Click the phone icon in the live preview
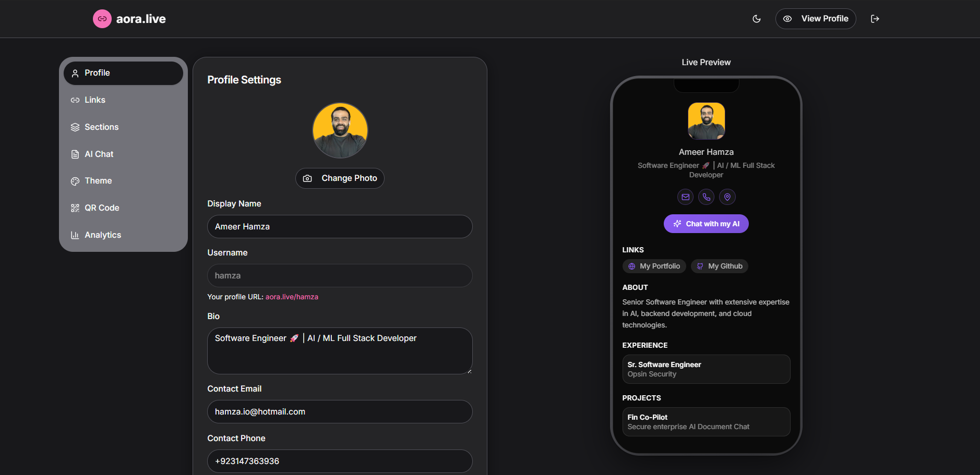This screenshot has height=475, width=980. tap(706, 197)
